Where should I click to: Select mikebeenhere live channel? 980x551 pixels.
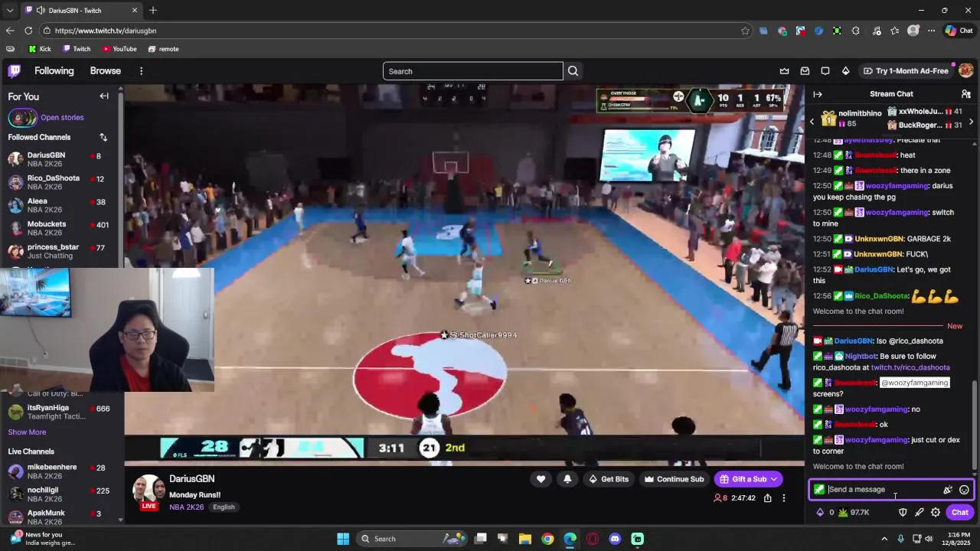tap(60, 471)
